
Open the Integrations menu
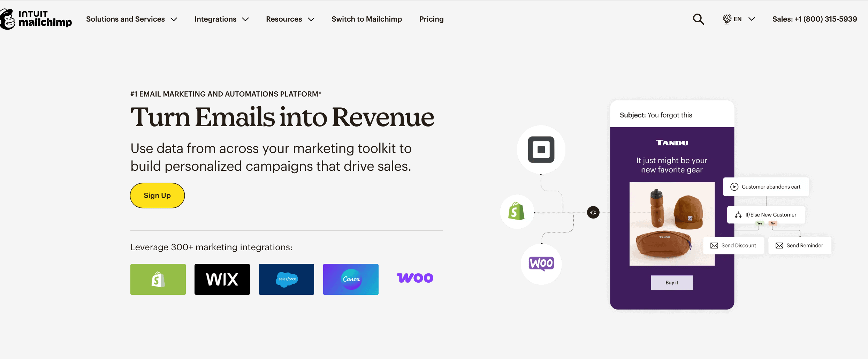tap(215, 19)
